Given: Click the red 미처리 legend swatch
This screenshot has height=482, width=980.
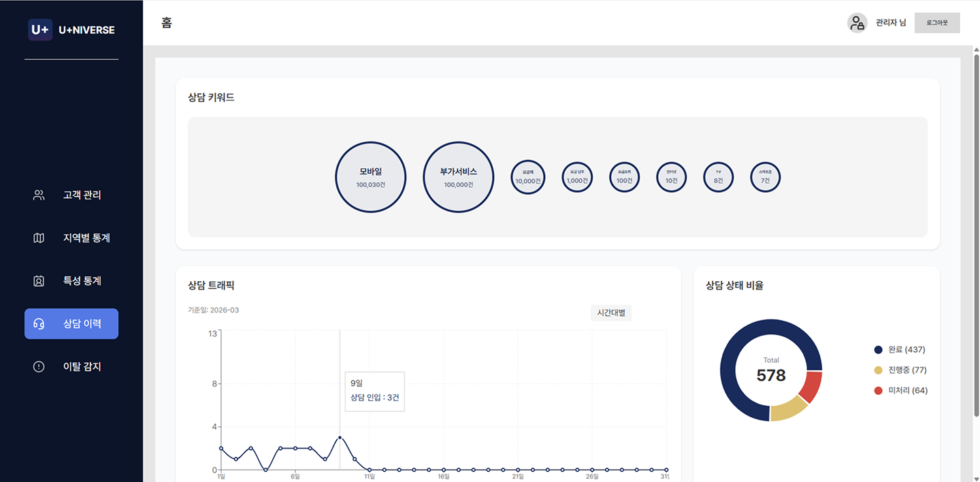Looking at the screenshot, I should pos(878,391).
